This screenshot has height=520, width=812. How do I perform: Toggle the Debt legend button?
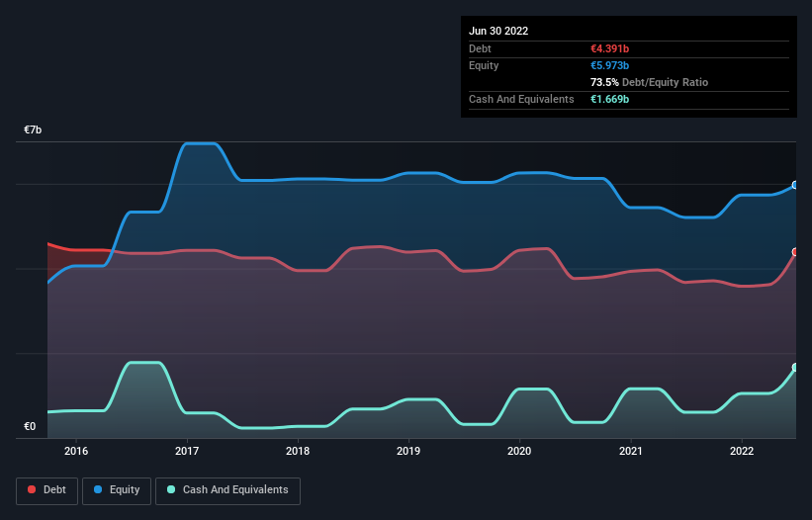click(x=46, y=490)
